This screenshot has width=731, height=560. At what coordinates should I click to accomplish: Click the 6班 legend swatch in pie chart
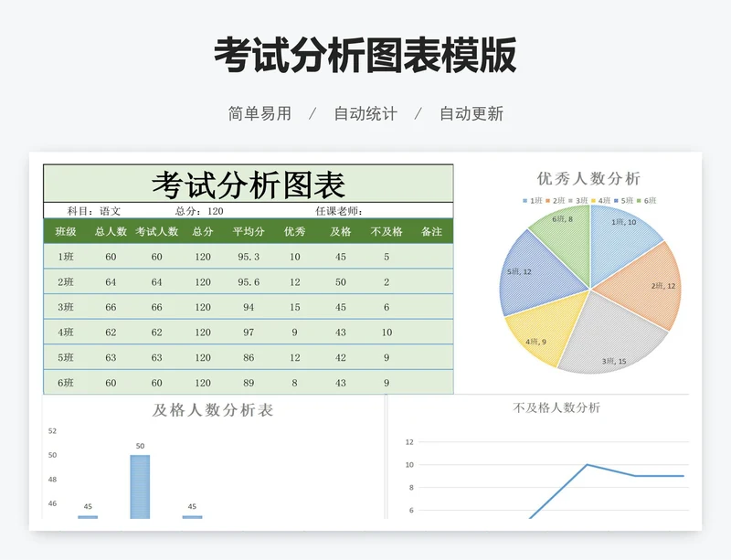tap(639, 200)
